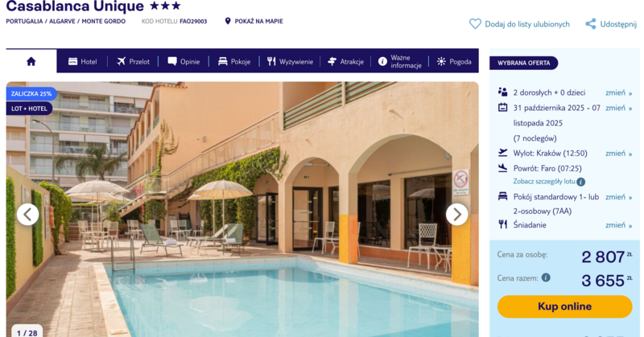Add hotel to favorites heart icon
Screen dimensions: 644x337
475,24
